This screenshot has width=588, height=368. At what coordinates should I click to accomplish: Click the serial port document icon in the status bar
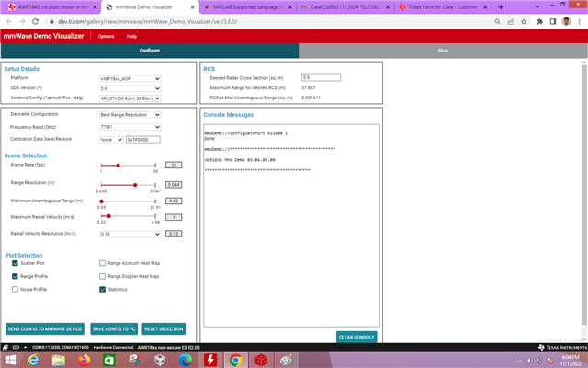6,348
